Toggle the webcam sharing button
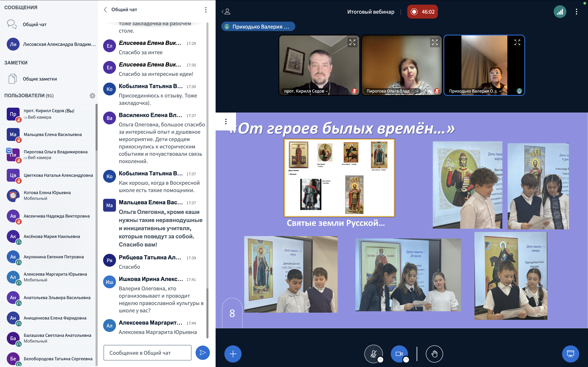This screenshot has width=588, height=367. (x=399, y=354)
